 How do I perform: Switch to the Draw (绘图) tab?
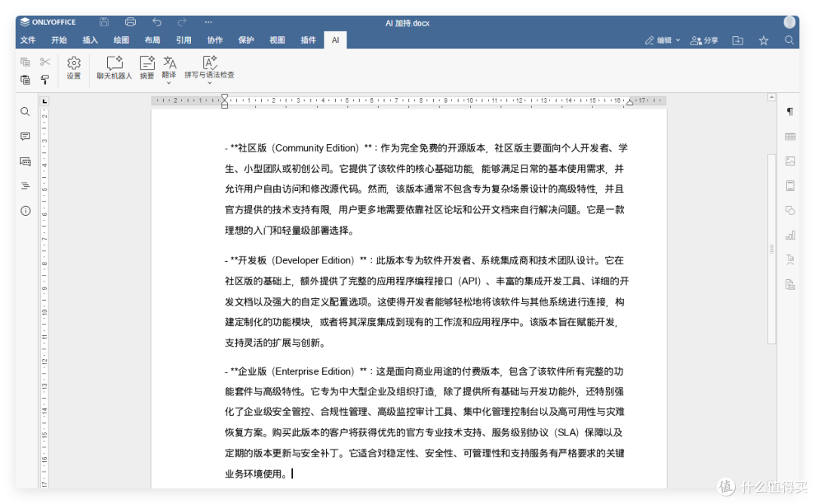[x=121, y=40]
